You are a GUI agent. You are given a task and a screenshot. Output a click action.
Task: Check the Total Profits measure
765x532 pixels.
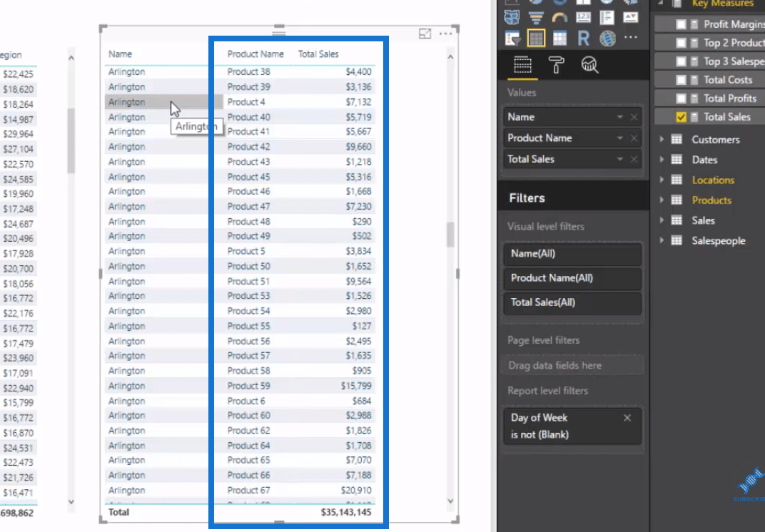681,98
